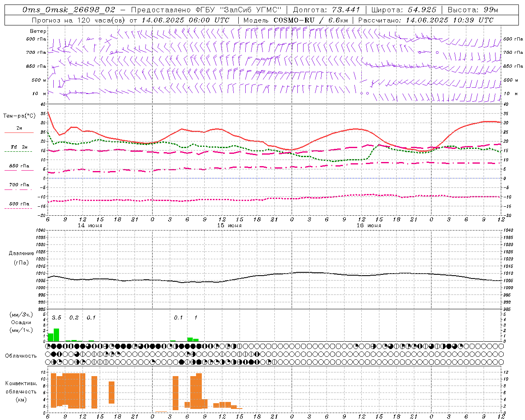Click the Td 2м dew point legend entry
The width and height of the screenshot is (525, 420).
tap(19, 147)
